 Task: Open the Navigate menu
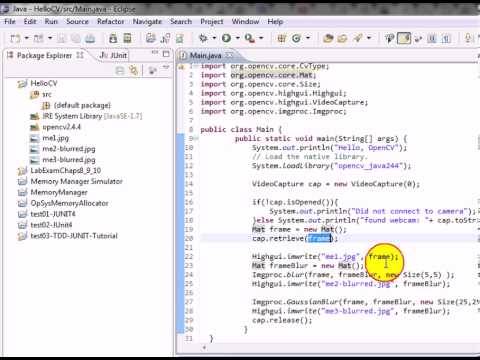coord(147,22)
